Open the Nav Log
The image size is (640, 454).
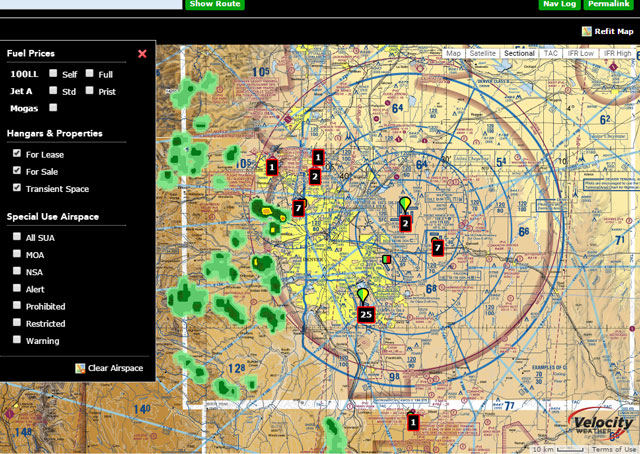tap(560, 4)
